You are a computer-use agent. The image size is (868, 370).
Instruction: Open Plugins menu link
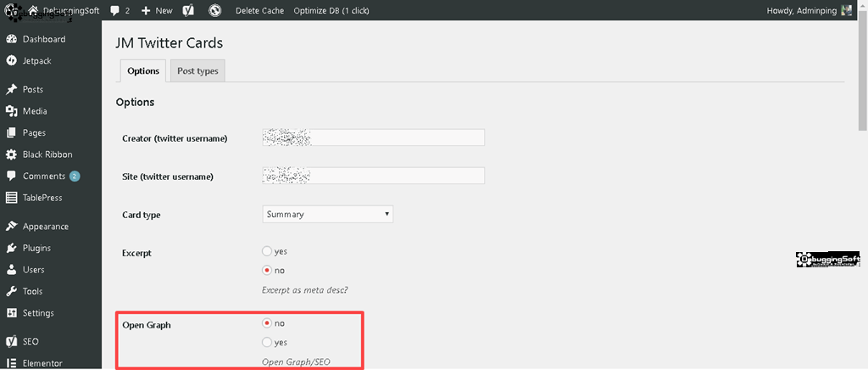click(36, 248)
